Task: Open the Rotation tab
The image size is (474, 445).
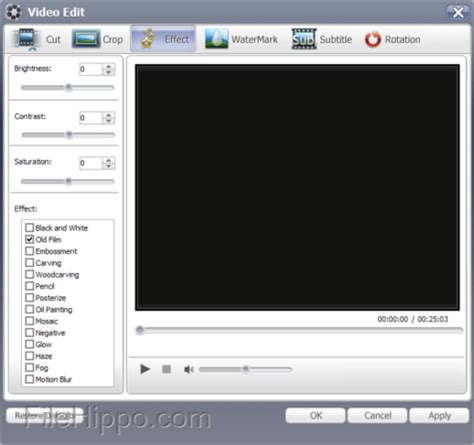Action: [x=393, y=39]
